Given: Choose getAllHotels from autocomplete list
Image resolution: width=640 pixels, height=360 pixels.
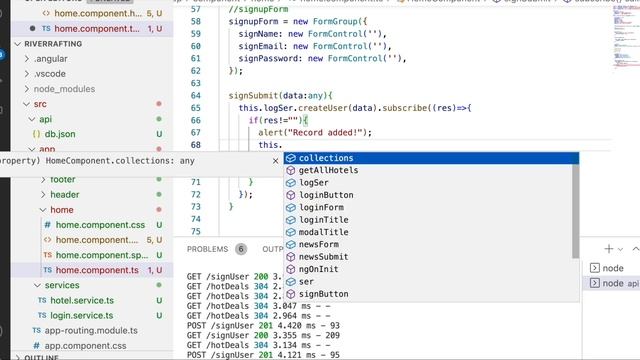Looking at the screenshot, I should 428,170.
